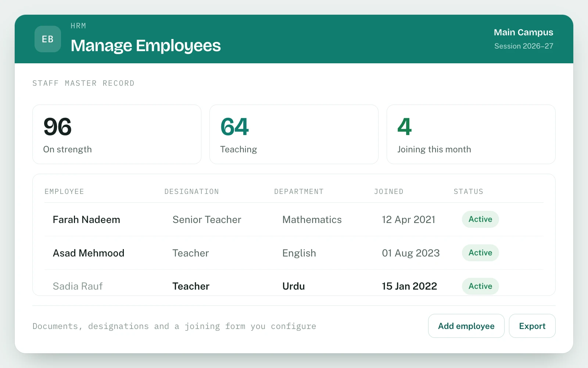This screenshot has height=368, width=588.
Task: Select the Manage Employees heading
Action: click(x=146, y=46)
